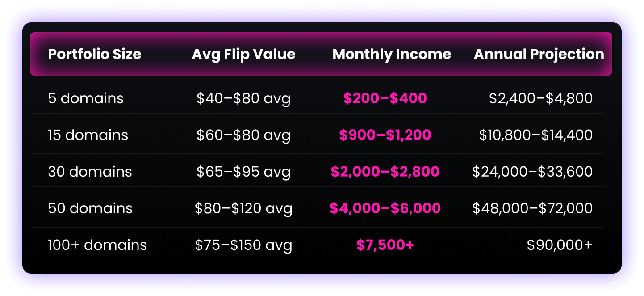Click the $200–$400 monthly income value

coord(385,98)
